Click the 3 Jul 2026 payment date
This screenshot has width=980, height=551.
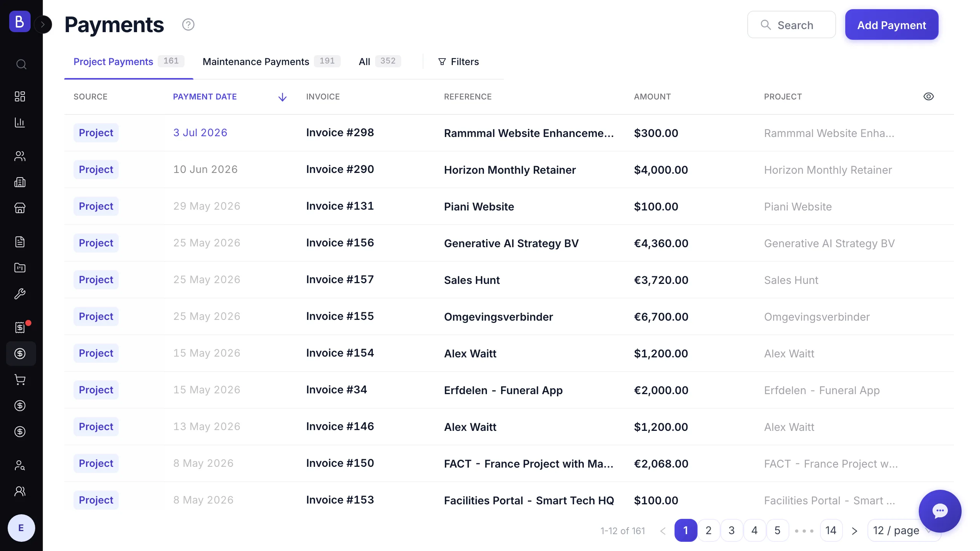(200, 132)
